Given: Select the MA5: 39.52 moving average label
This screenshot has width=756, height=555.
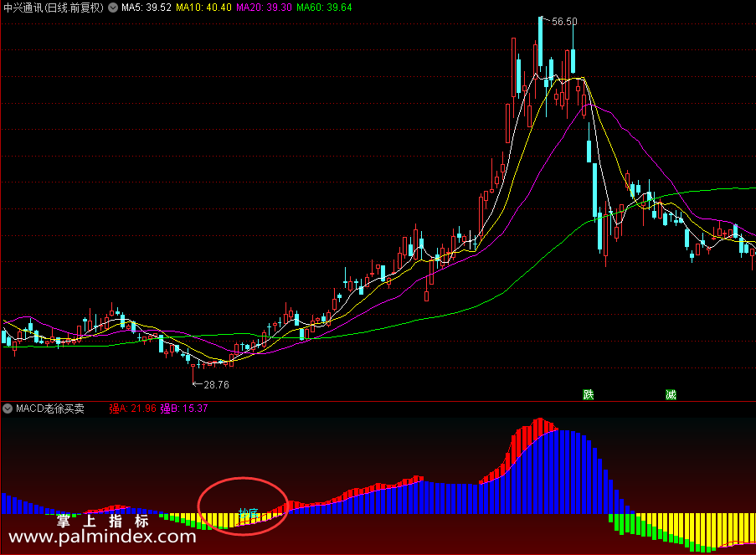Looking at the screenshot, I should (x=147, y=8).
